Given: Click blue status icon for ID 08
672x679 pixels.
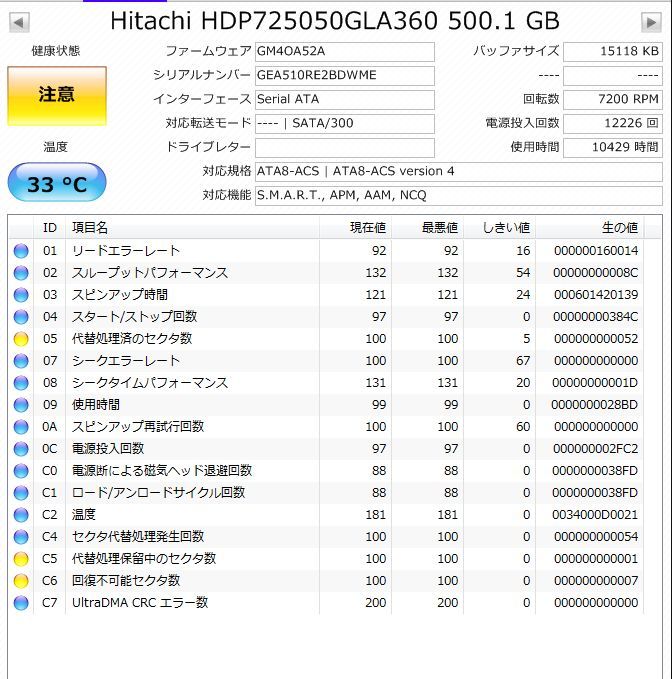Looking at the screenshot, I should tap(21, 383).
